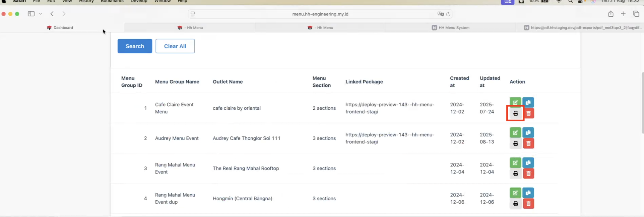Duplicate the Rang Mahal Menu Event group
The image size is (644, 217).
tap(528, 163)
